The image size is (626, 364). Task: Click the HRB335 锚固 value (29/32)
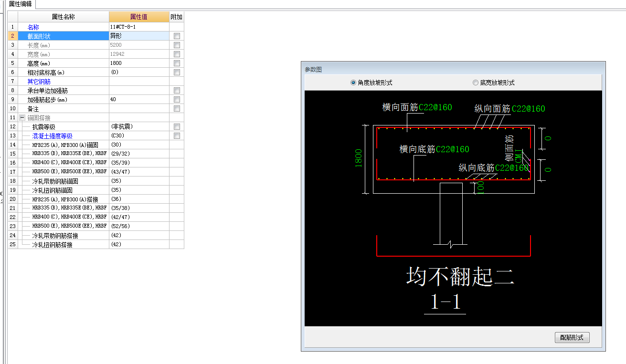pyautogui.click(x=139, y=154)
